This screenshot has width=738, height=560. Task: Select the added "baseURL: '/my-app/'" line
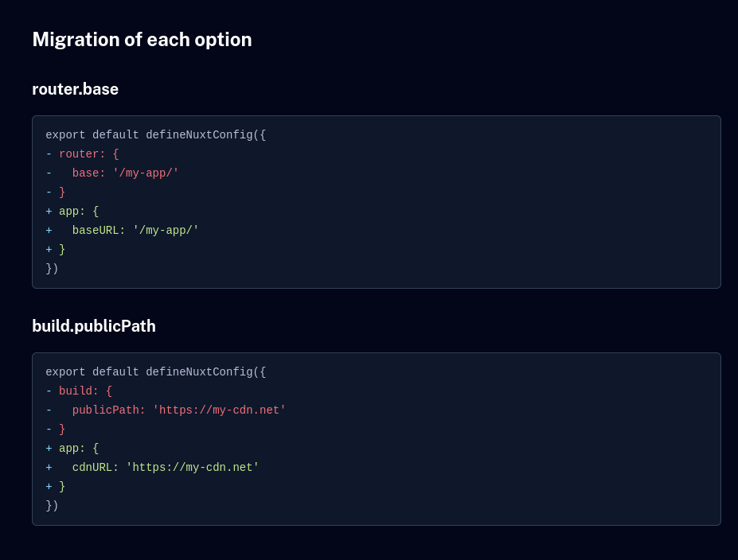click(x=122, y=231)
